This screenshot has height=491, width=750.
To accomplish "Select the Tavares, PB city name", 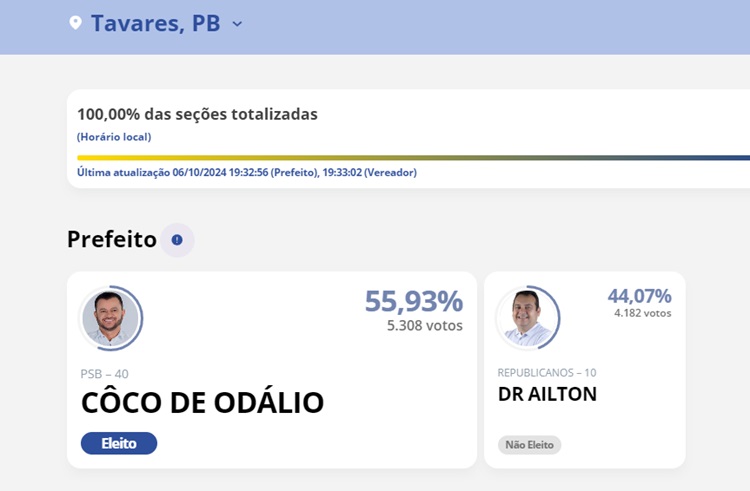I will 155,24.
